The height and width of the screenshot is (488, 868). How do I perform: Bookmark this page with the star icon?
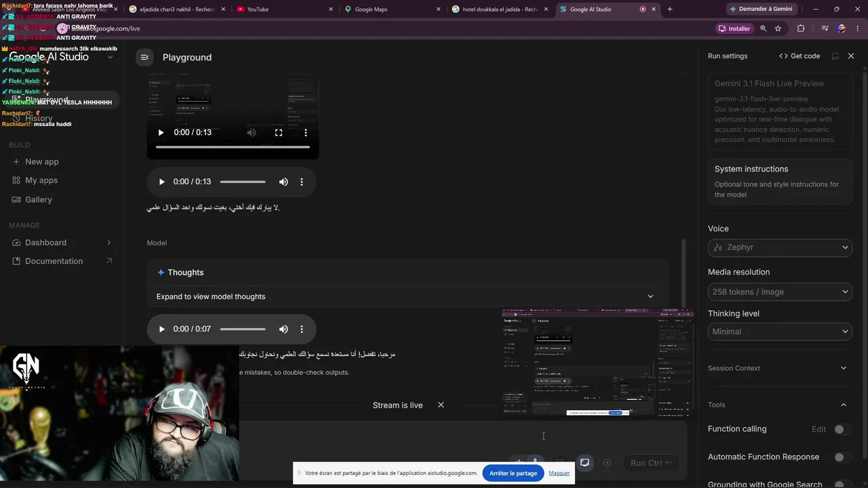pyautogui.click(x=778, y=28)
